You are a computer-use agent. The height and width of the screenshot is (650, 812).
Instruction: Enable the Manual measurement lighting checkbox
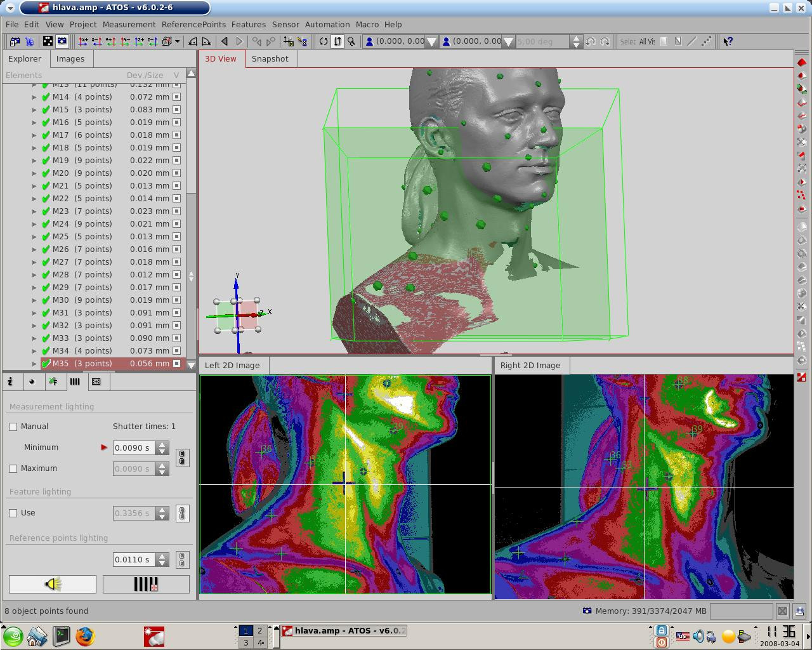point(13,427)
